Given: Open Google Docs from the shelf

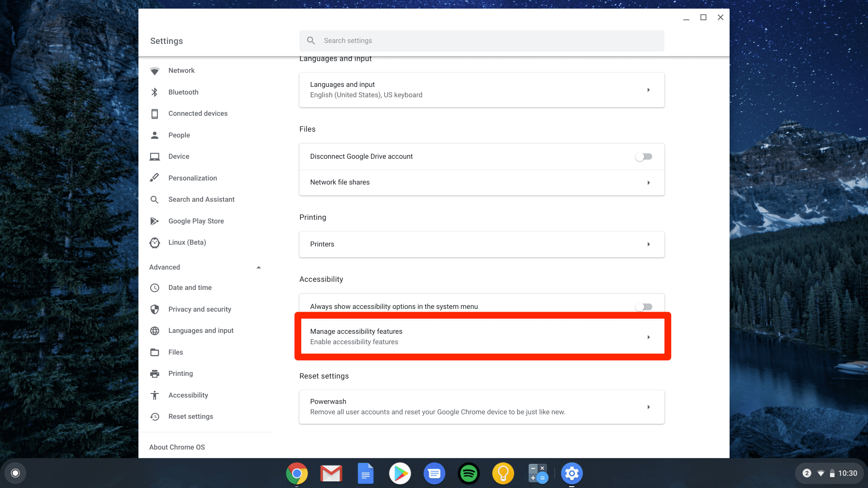Looking at the screenshot, I should click(365, 474).
